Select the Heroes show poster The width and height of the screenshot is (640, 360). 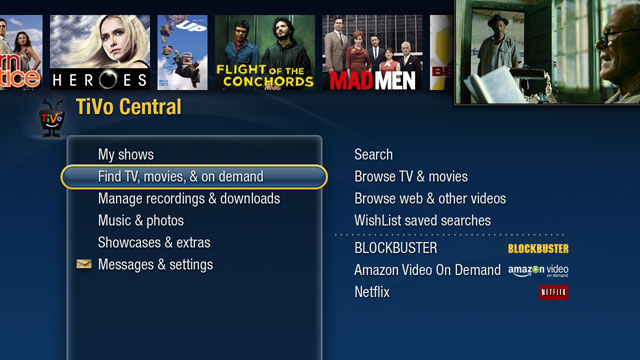tap(100, 52)
